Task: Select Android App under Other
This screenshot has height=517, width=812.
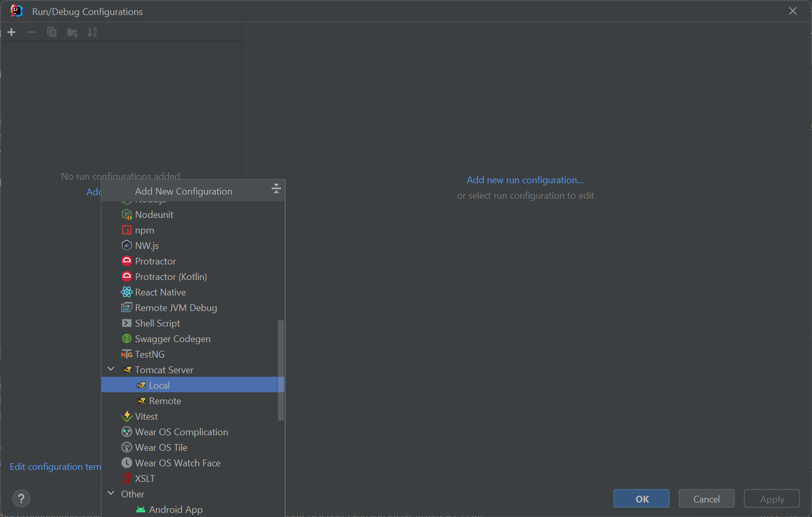Action: pos(189,509)
